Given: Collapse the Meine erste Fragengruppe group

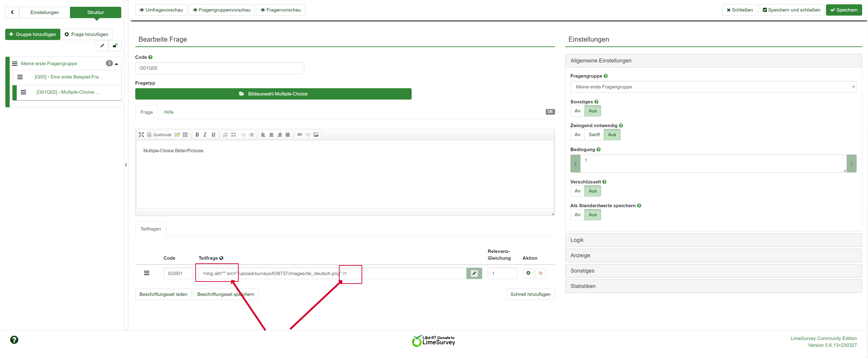Looking at the screenshot, I should pos(117,63).
